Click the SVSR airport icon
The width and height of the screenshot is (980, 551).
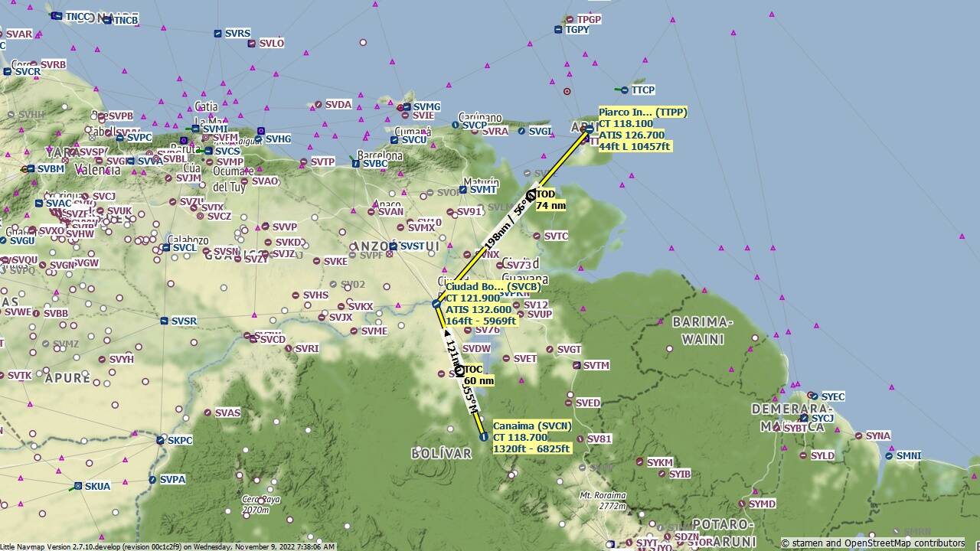165,321
